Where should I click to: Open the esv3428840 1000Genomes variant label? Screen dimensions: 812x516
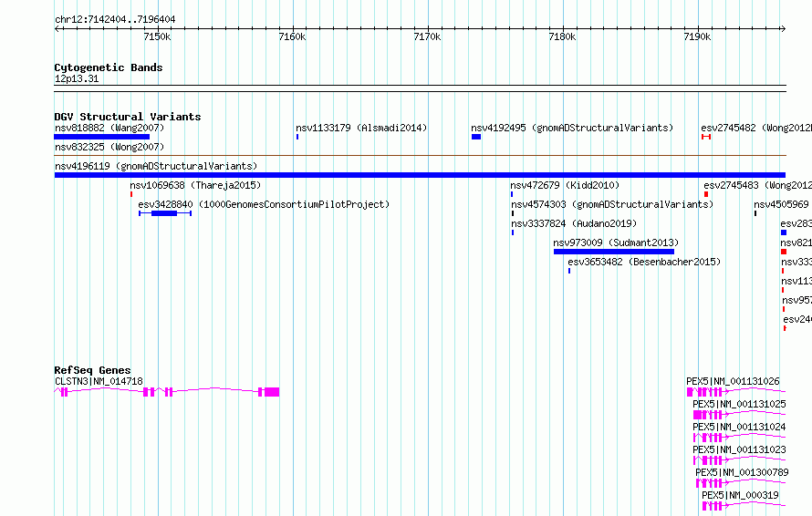point(264,204)
